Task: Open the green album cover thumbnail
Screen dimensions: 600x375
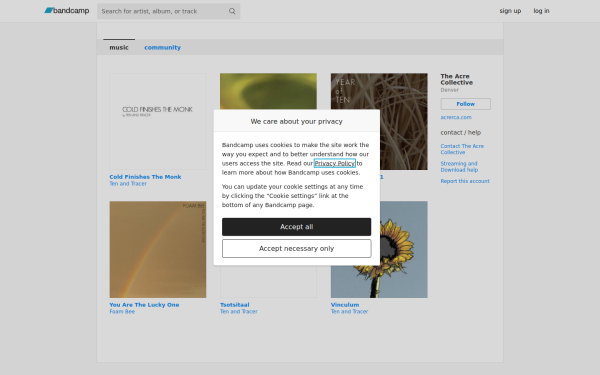Action: (268, 91)
